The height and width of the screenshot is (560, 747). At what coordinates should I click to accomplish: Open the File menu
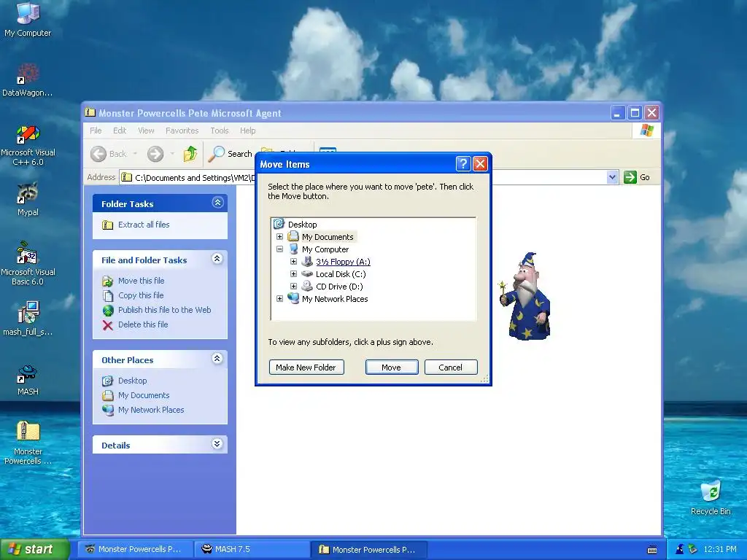pos(96,131)
